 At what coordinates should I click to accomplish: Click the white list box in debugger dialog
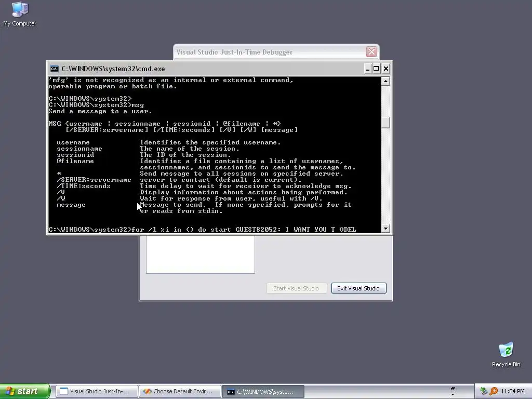tap(201, 255)
